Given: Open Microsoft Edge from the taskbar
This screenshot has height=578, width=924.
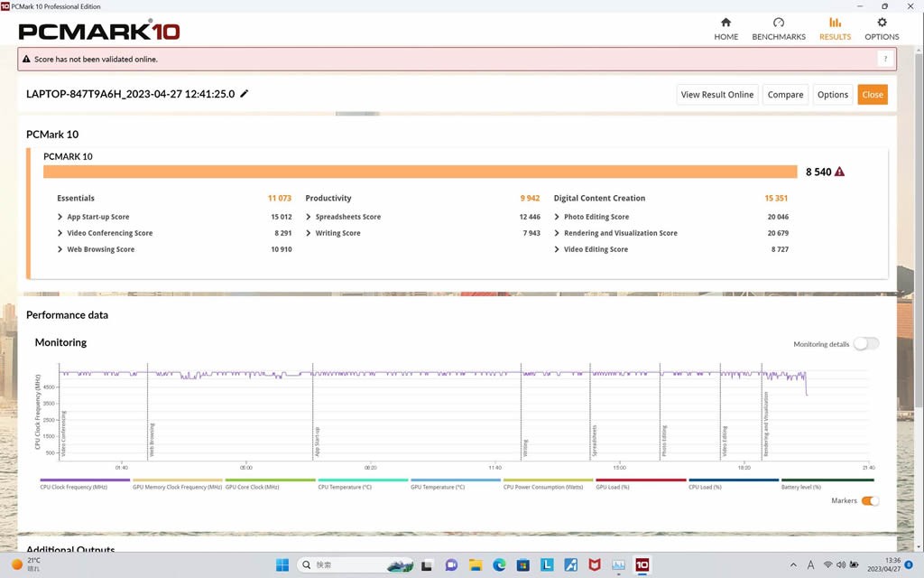Looking at the screenshot, I should [499, 565].
